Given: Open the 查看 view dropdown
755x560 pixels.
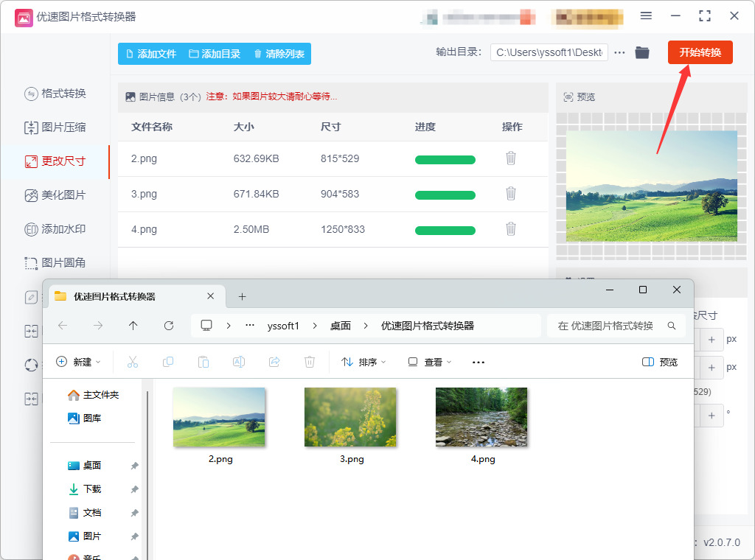Looking at the screenshot, I should coord(430,362).
